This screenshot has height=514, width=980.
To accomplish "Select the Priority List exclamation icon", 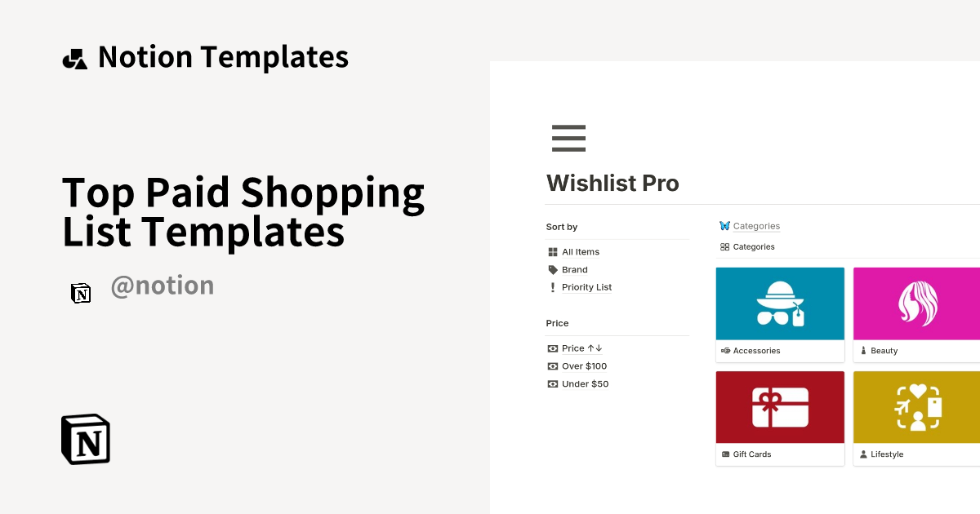I will pyautogui.click(x=552, y=286).
